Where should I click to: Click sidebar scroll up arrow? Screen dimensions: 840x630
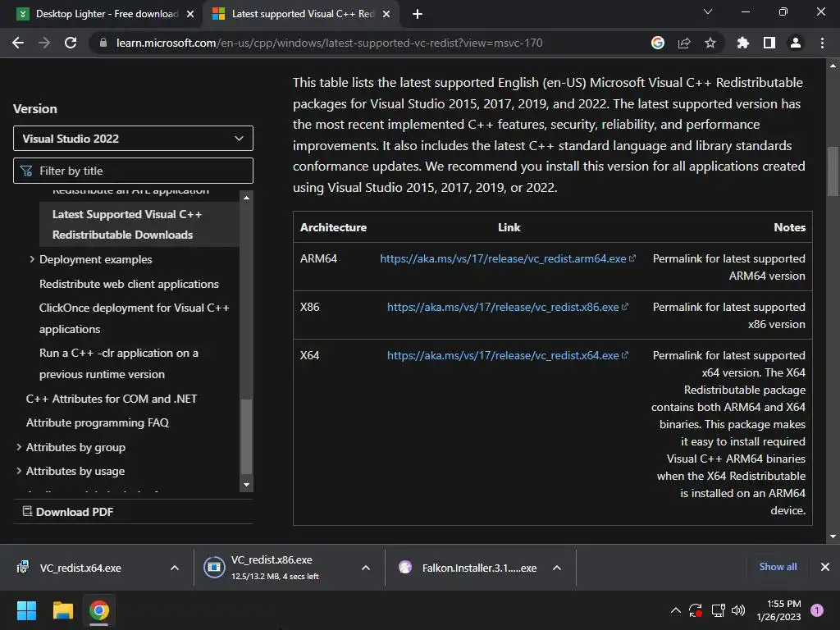(x=246, y=198)
